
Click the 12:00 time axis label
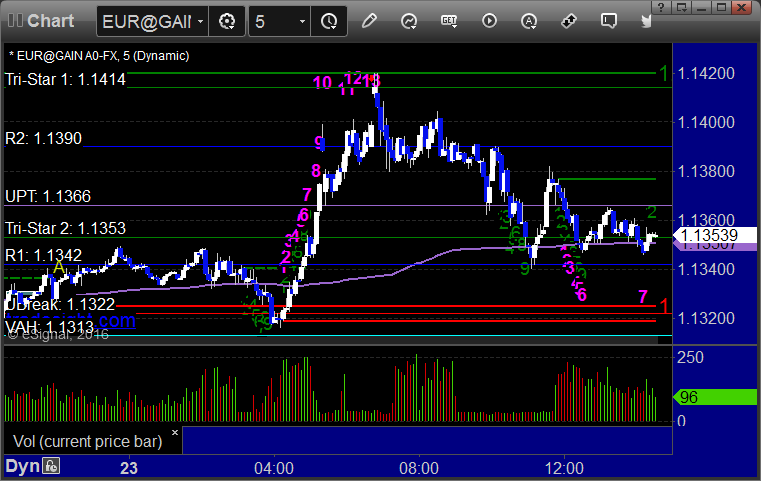pyautogui.click(x=564, y=468)
